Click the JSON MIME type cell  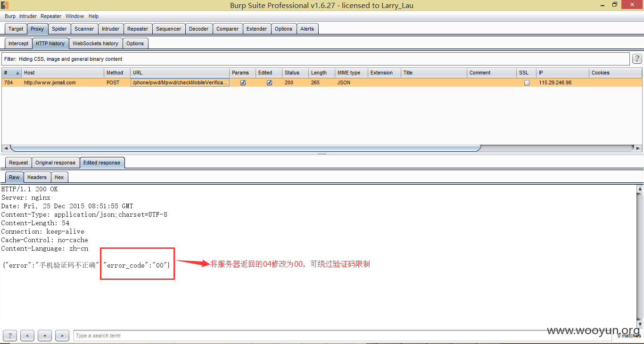coord(351,82)
